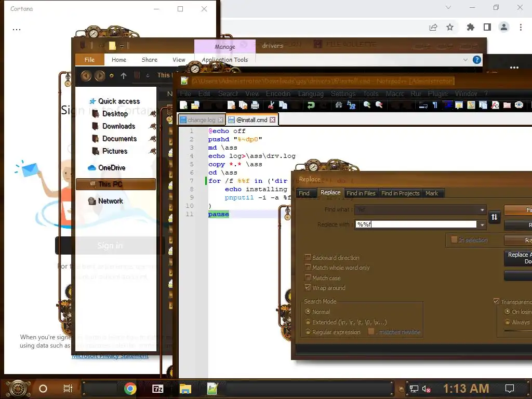Close the @install.cmd tab
This screenshot has height=399, width=532.
272,120
